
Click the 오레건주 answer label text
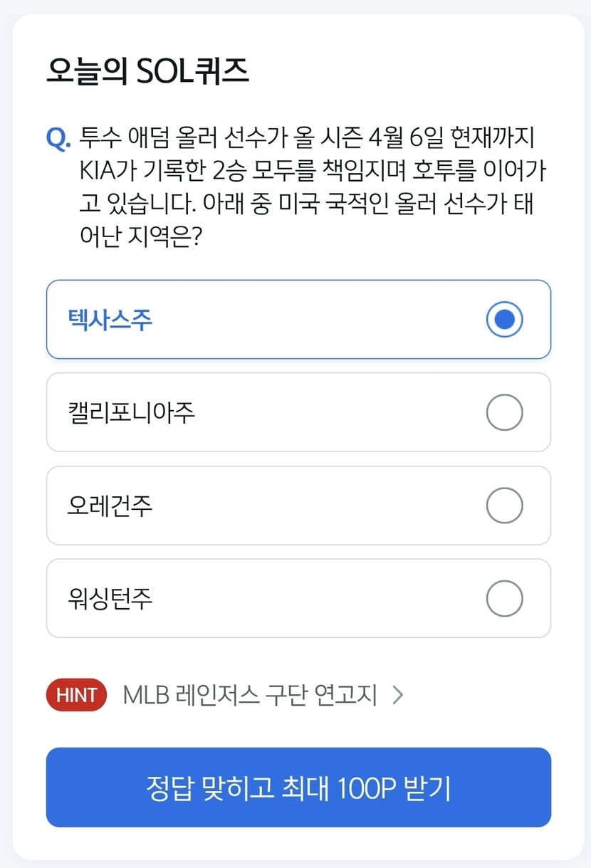(x=110, y=506)
